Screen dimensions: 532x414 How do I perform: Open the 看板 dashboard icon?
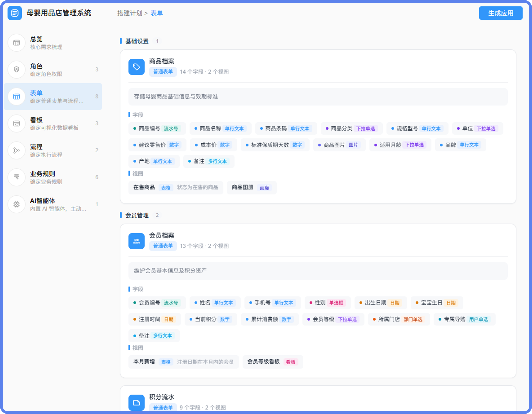[17, 124]
